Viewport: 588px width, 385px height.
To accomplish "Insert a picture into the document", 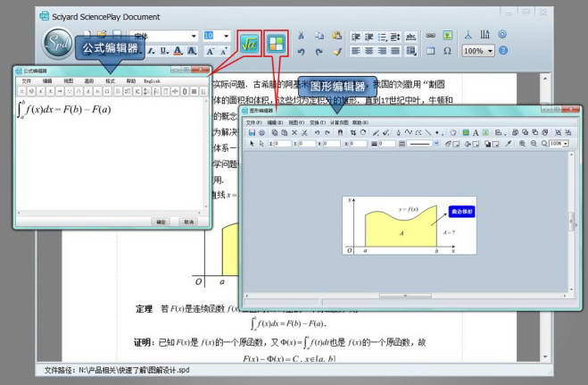I will pyautogui.click(x=447, y=36).
